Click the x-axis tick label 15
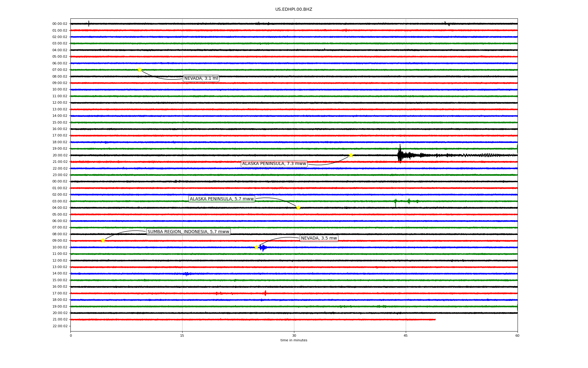The height and width of the screenshot is (368, 588). tap(182, 335)
